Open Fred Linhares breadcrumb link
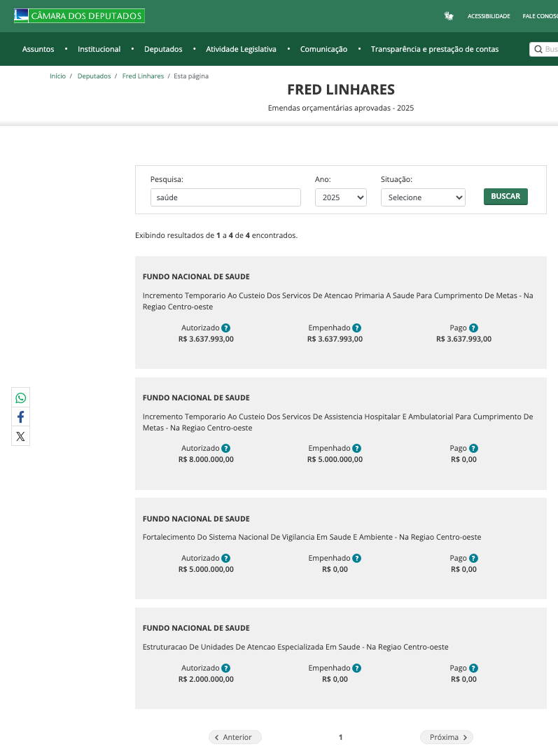 tap(143, 76)
